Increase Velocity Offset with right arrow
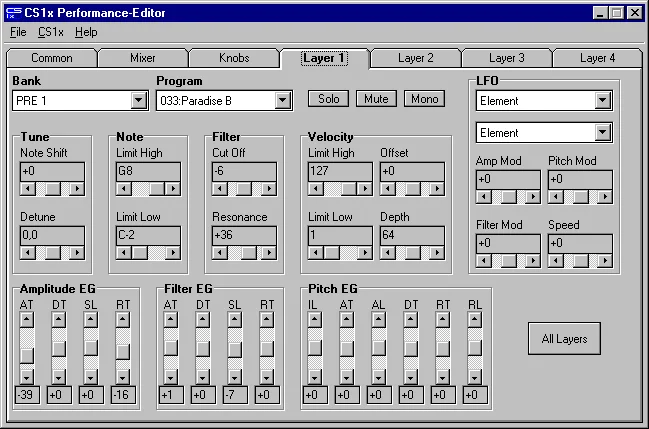This screenshot has width=649, height=429. click(x=437, y=189)
